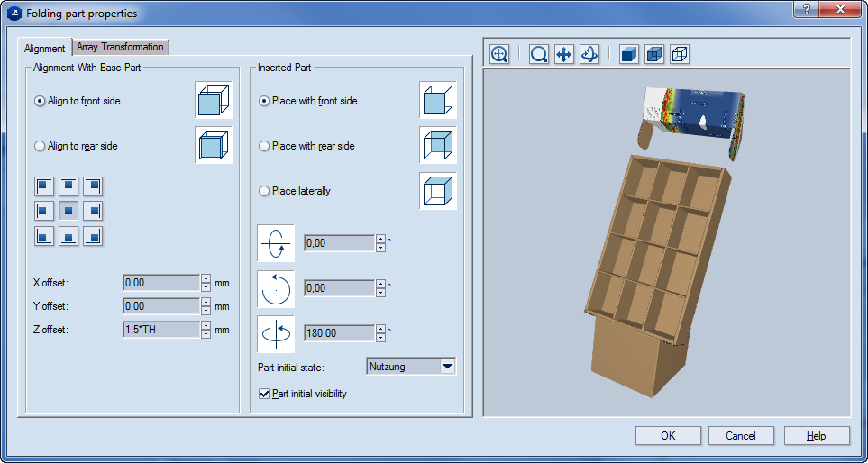Viewport: 868px width, 463px height.
Task: Switch to wireframe cube display mode
Action: pyautogui.click(x=680, y=54)
